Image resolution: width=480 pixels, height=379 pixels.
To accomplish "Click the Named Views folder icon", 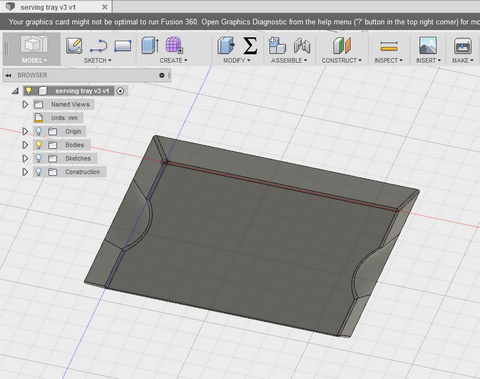I will [x=39, y=105].
